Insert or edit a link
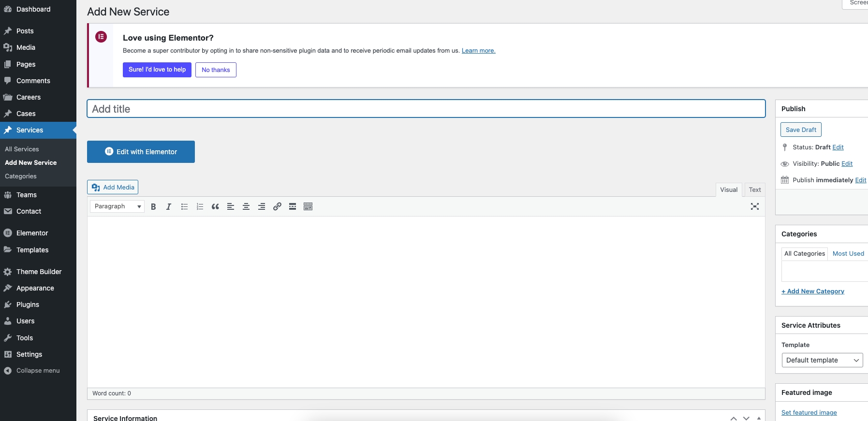868x421 pixels. pyautogui.click(x=277, y=207)
